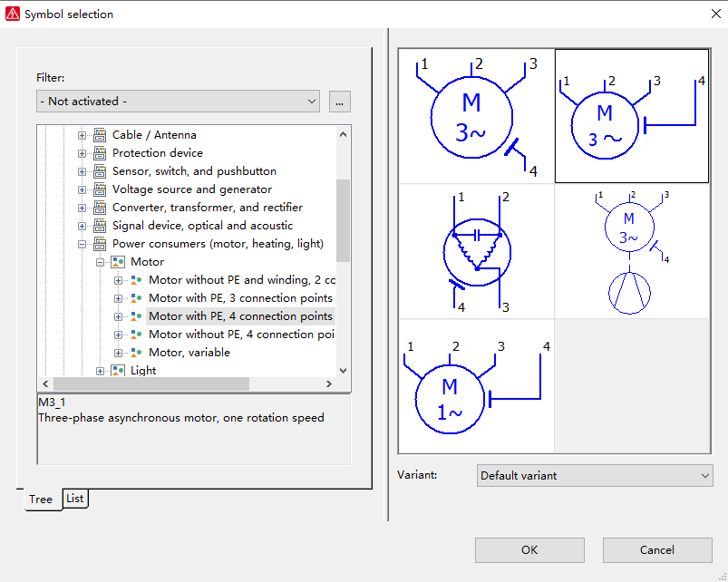Click the Sensor, switch, and pushbutton icon
The height and width of the screenshot is (582, 728).
(x=100, y=170)
